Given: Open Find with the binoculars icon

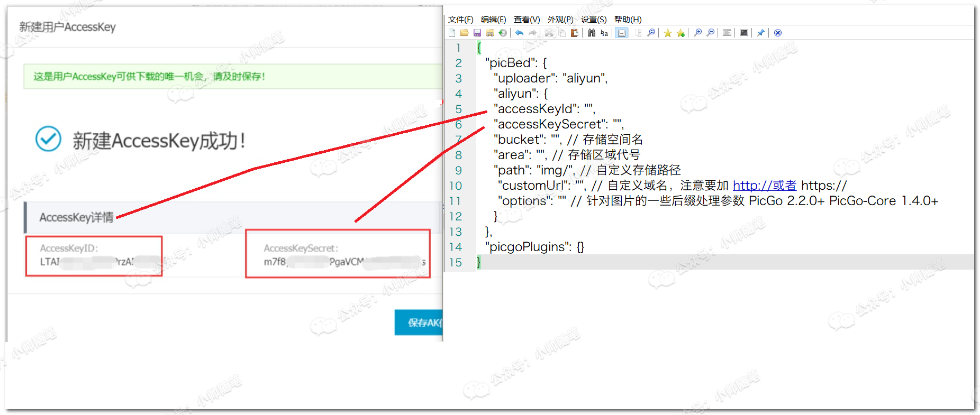Looking at the screenshot, I should [x=591, y=33].
